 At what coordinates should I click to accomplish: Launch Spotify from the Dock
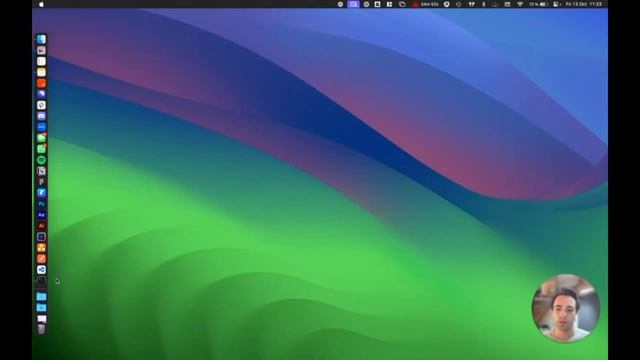[41, 160]
